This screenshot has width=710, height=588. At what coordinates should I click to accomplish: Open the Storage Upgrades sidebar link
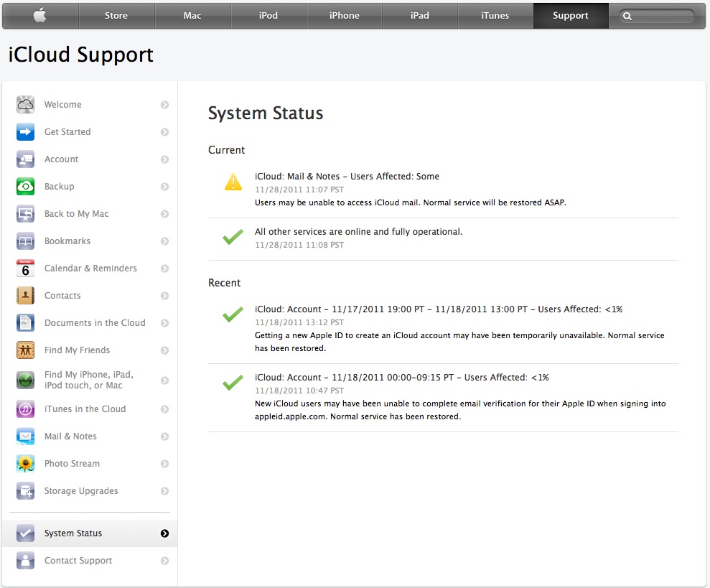point(81,491)
